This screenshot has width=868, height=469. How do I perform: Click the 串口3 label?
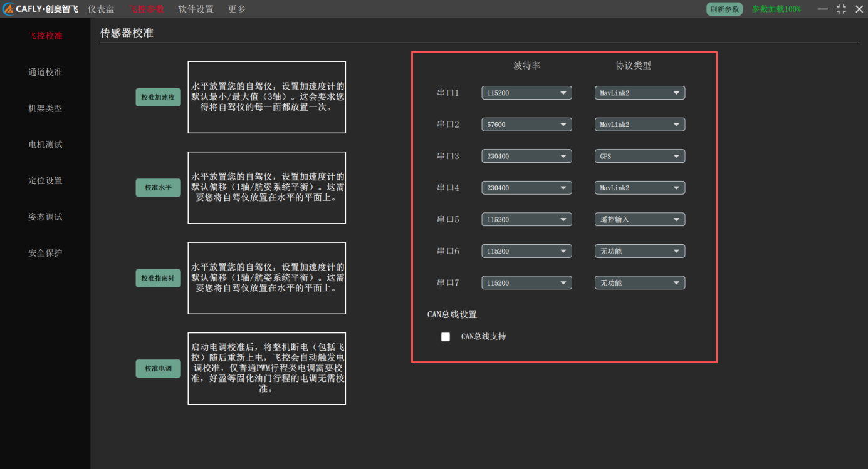[x=448, y=156]
